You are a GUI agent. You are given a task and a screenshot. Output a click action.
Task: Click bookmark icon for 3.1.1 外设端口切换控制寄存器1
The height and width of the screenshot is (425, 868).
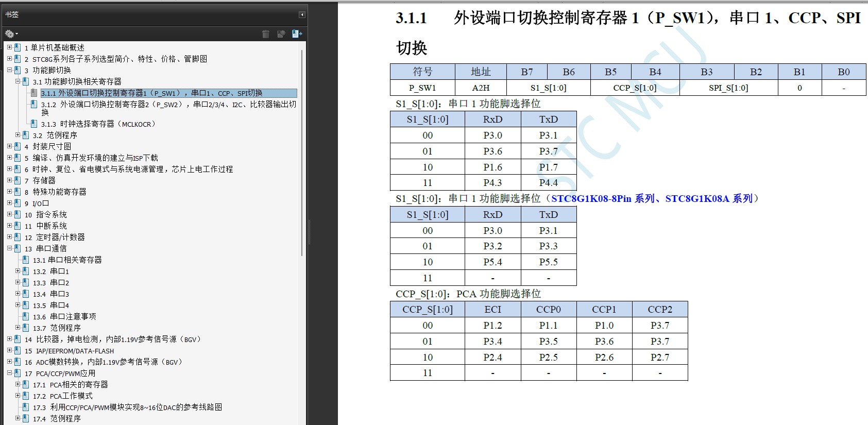click(x=34, y=93)
